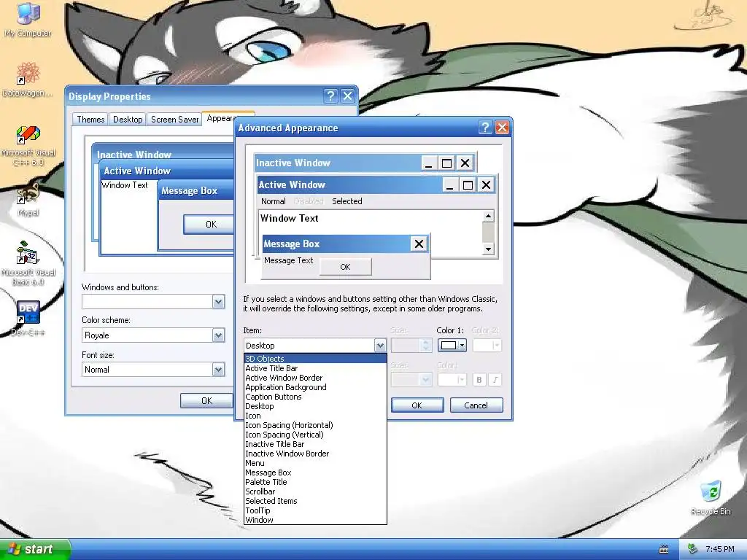The height and width of the screenshot is (560, 747).
Task: Close the Advanced Appearance dialog
Action: coord(502,127)
